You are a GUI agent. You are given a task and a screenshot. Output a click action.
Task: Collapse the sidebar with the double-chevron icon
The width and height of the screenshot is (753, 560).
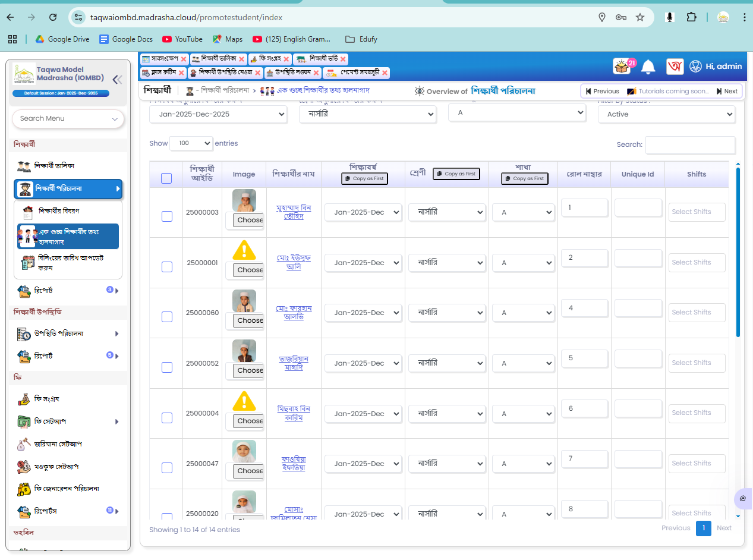pos(117,80)
